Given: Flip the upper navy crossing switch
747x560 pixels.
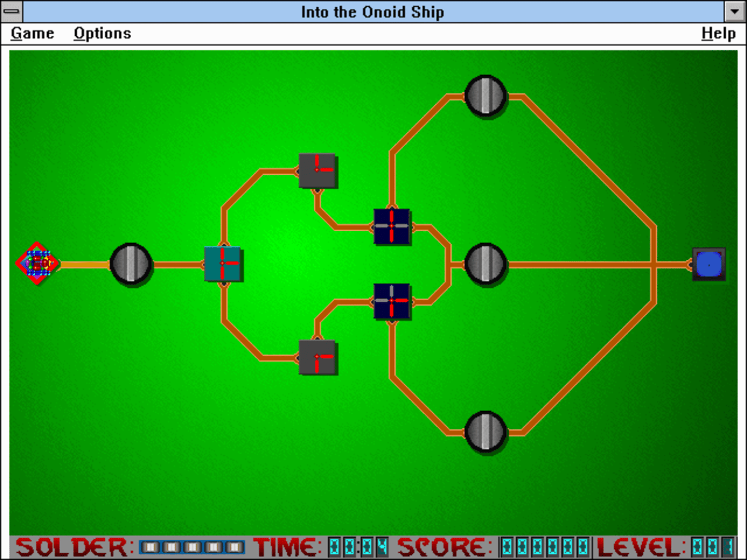Looking at the screenshot, I should pos(392,227).
